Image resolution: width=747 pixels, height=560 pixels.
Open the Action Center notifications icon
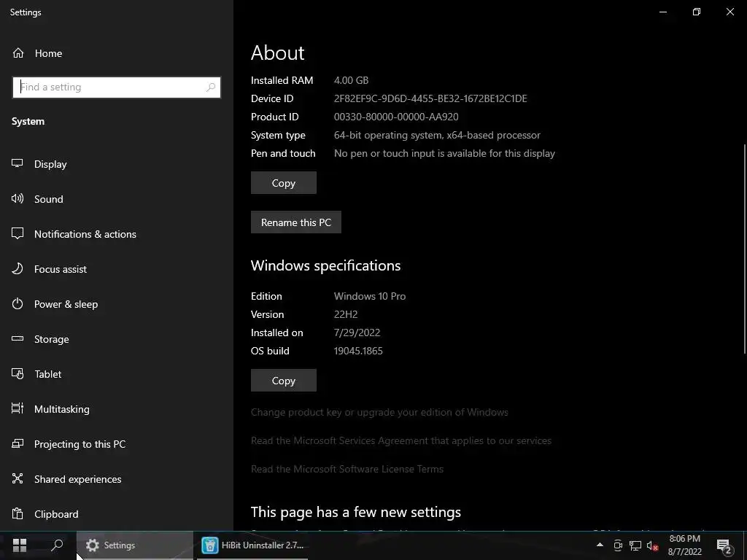(724, 546)
